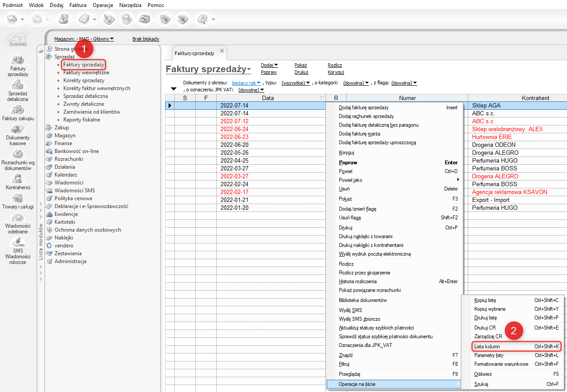Image resolution: width=567 pixels, height=392 pixels.
Task: Click the Brak blokady link
Action: click(145, 39)
